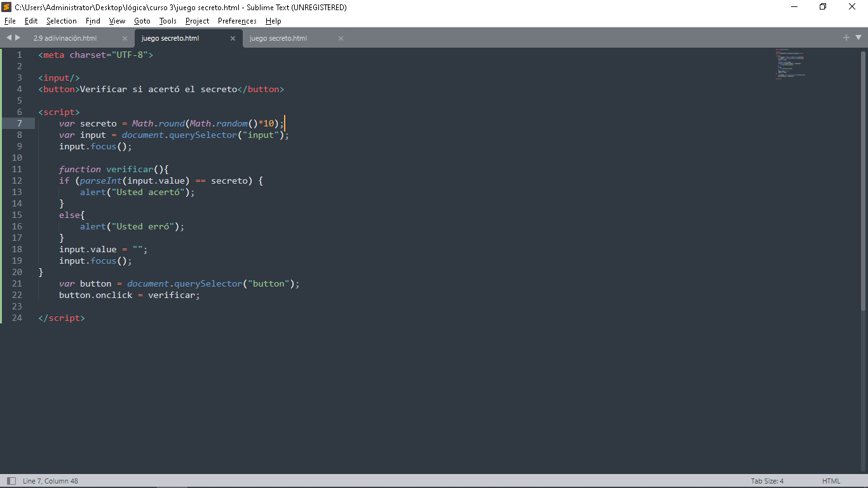Click 'Math.random' on line 7

click(x=219, y=123)
